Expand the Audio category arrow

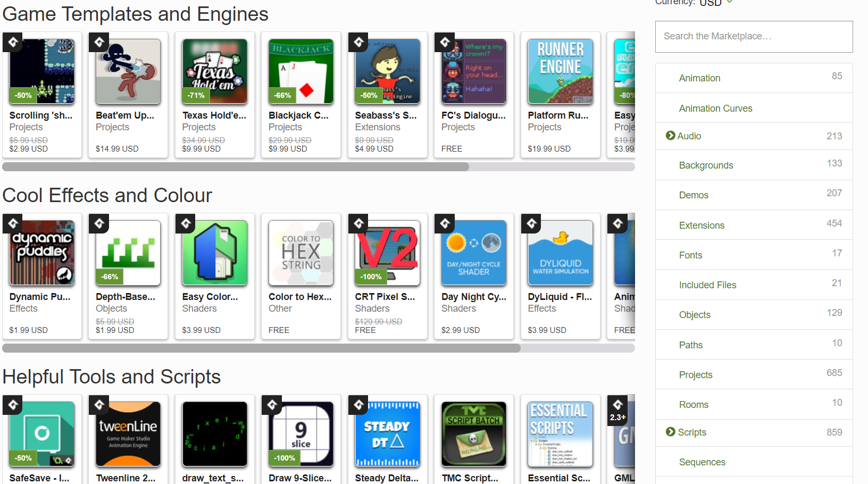pyautogui.click(x=671, y=136)
